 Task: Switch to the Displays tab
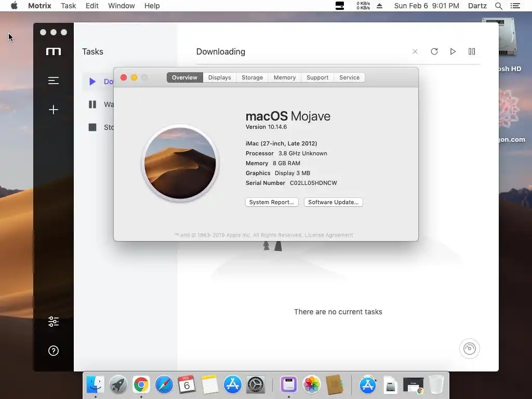pos(220,77)
